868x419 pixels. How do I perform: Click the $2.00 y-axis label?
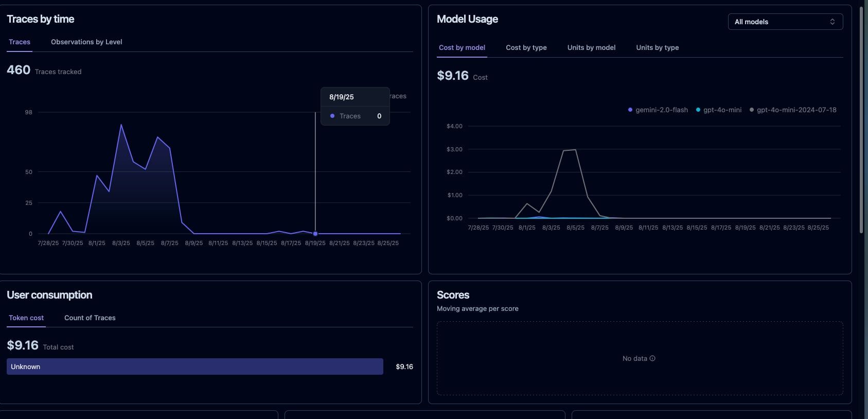tap(454, 172)
